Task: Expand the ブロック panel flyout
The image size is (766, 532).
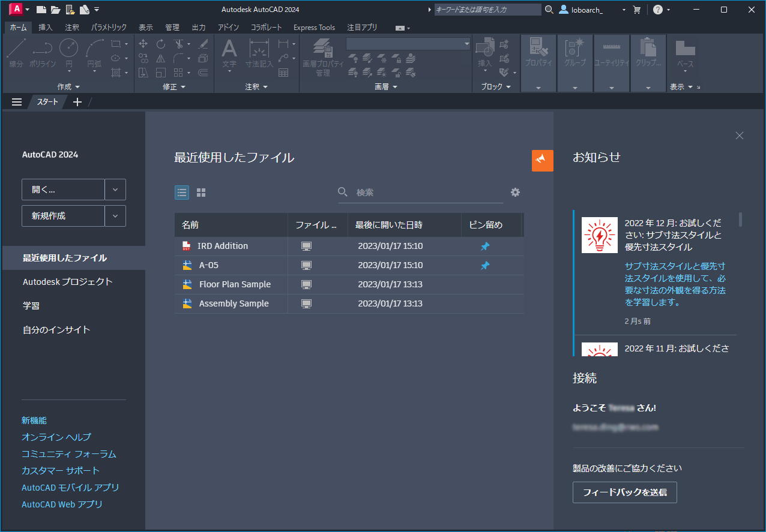Action: [496, 87]
